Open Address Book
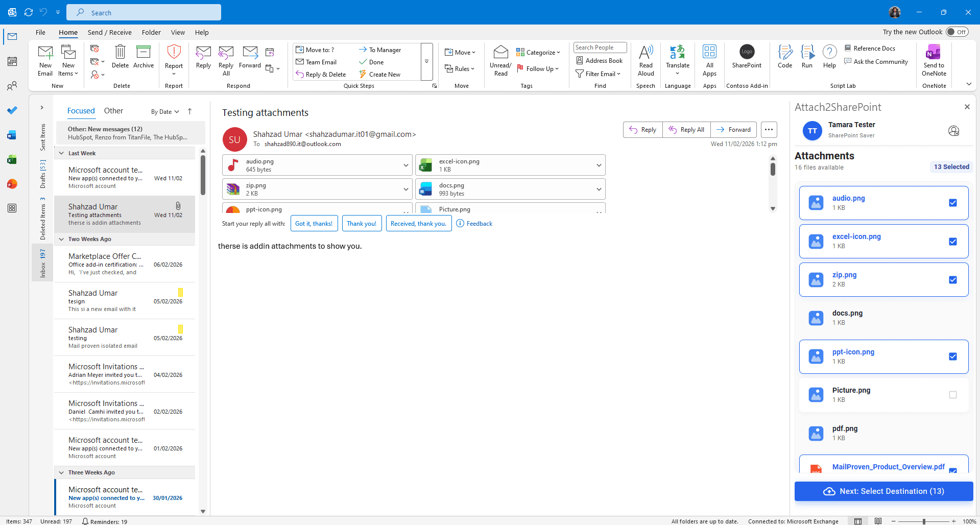Viewport: 980px width, 525px height. coord(600,61)
